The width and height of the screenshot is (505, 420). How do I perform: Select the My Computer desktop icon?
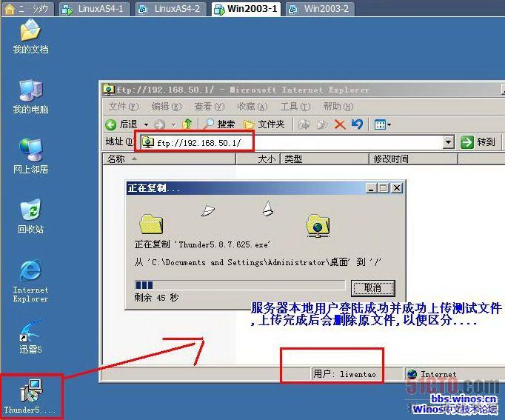[30, 96]
